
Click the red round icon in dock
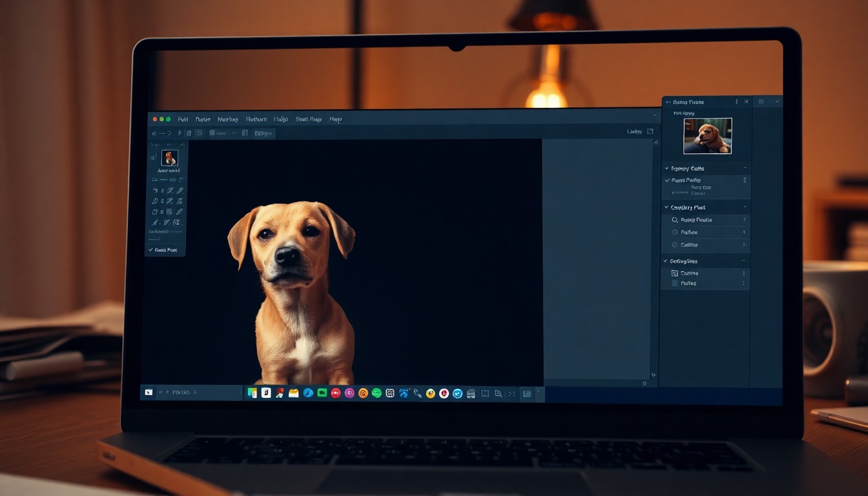point(336,393)
